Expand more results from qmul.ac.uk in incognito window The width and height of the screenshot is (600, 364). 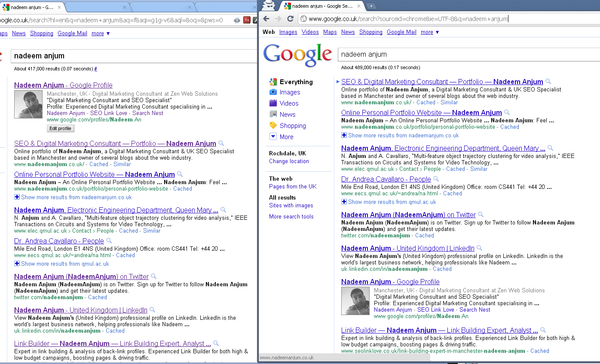pyautogui.click(x=389, y=202)
